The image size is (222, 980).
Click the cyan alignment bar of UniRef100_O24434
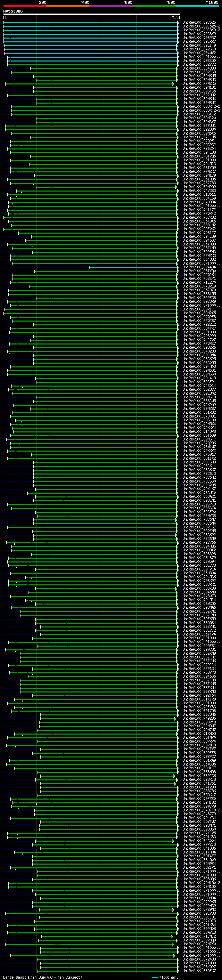134,267
